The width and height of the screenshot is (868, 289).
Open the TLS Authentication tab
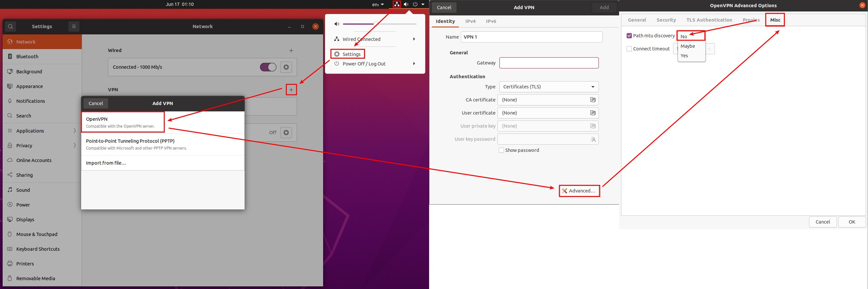[x=709, y=20]
